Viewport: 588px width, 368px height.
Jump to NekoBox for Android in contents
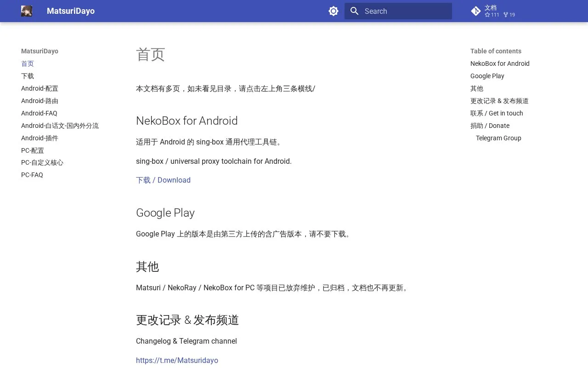point(500,63)
